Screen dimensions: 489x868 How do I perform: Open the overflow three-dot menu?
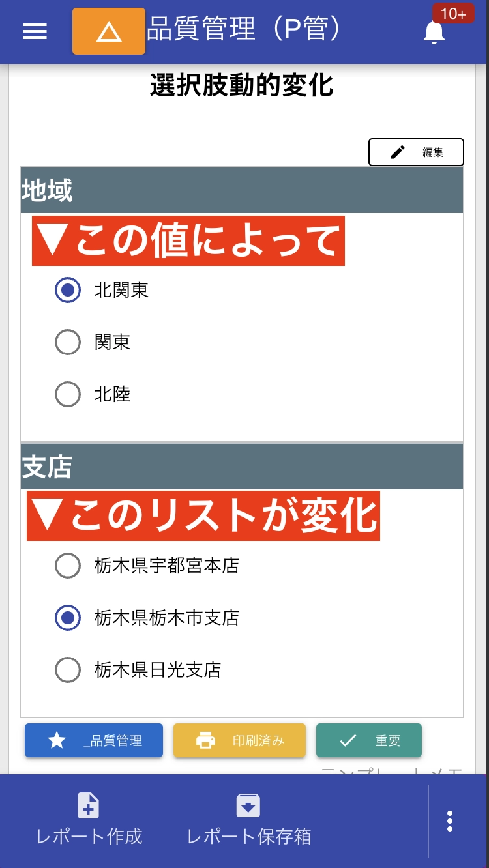tap(449, 822)
